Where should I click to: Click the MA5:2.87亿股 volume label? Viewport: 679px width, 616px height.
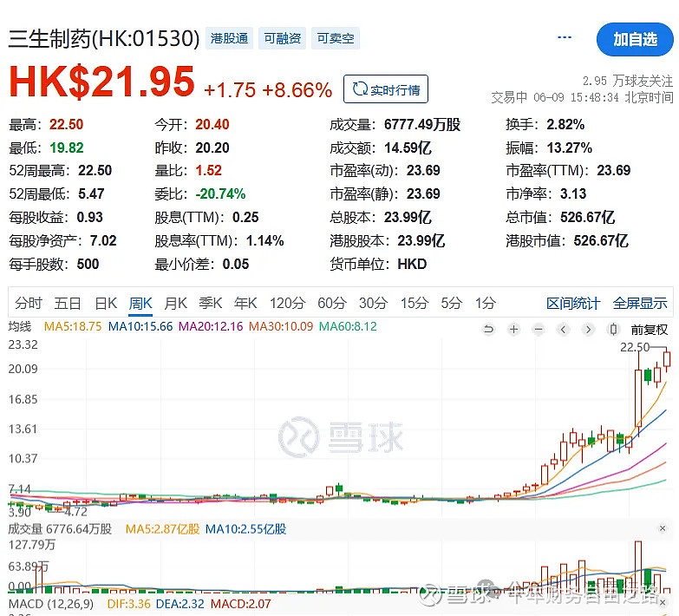(x=162, y=529)
